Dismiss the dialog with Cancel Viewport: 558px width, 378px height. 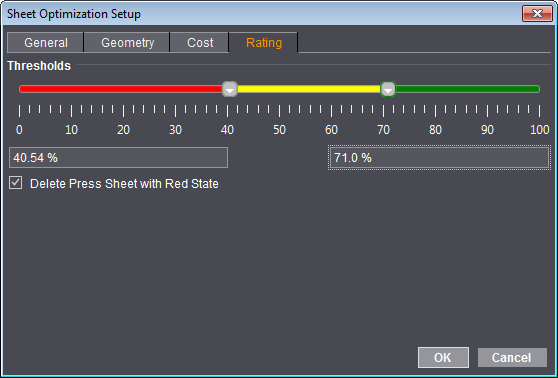point(512,357)
